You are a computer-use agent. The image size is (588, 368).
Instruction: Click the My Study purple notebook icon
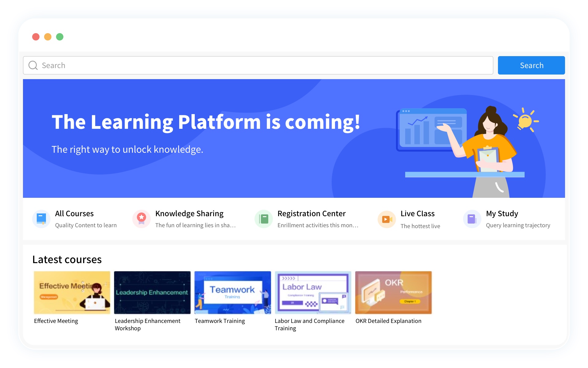(x=472, y=219)
